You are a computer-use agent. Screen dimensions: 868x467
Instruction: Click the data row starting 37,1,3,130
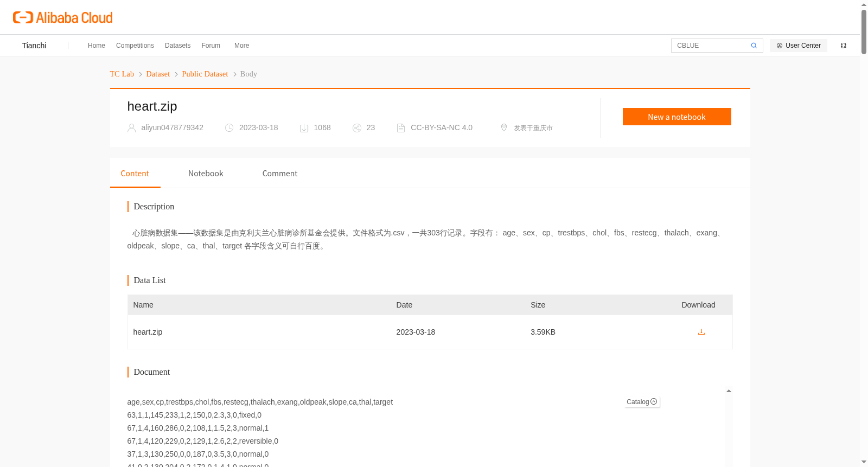pyautogui.click(x=198, y=454)
